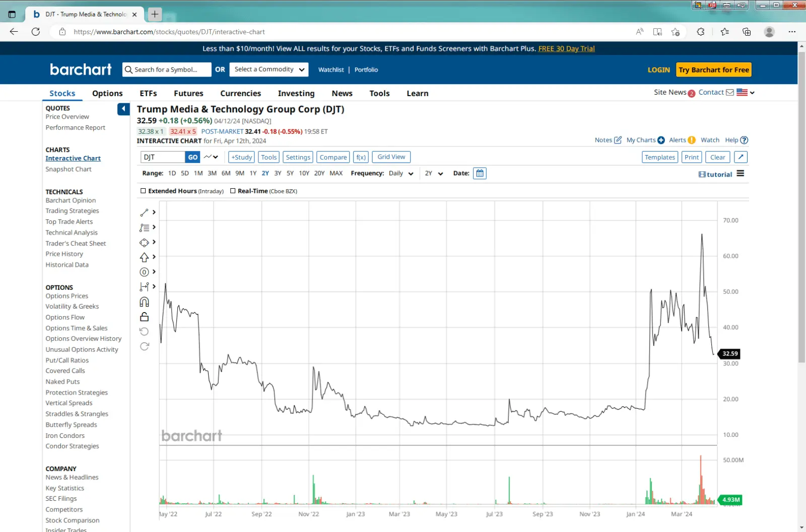Go to the Options navigation tab
Image resolution: width=806 pixels, height=532 pixels.
(107, 94)
